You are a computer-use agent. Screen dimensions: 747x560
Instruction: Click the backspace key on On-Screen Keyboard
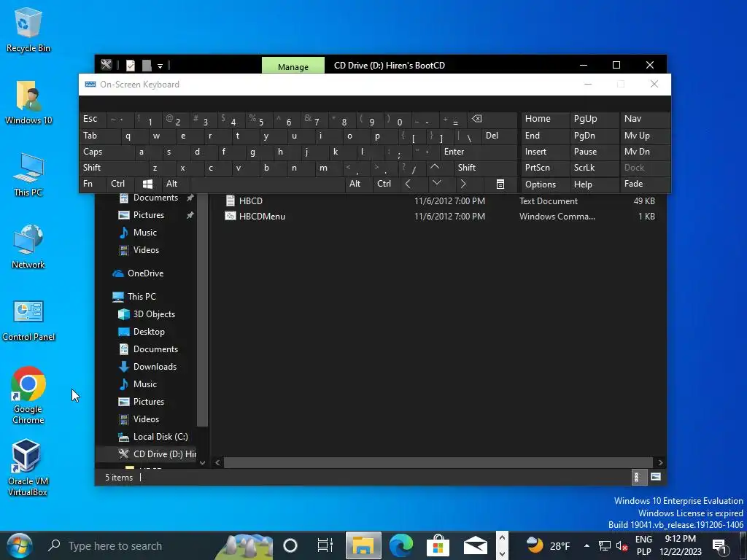[x=493, y=119]
